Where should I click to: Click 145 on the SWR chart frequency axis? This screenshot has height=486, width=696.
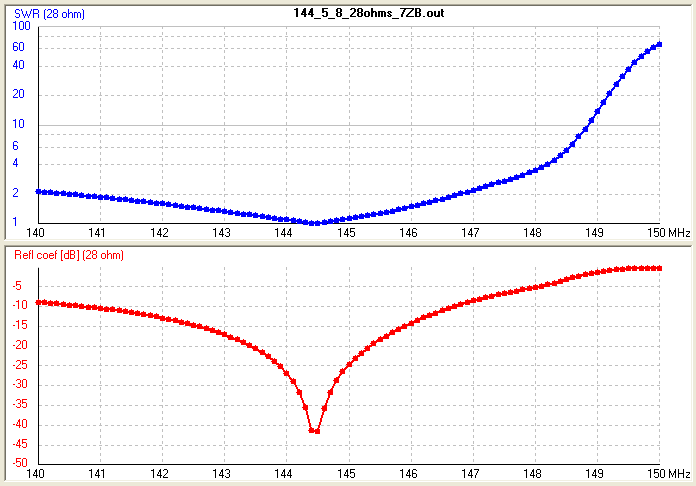click(346, 233)
